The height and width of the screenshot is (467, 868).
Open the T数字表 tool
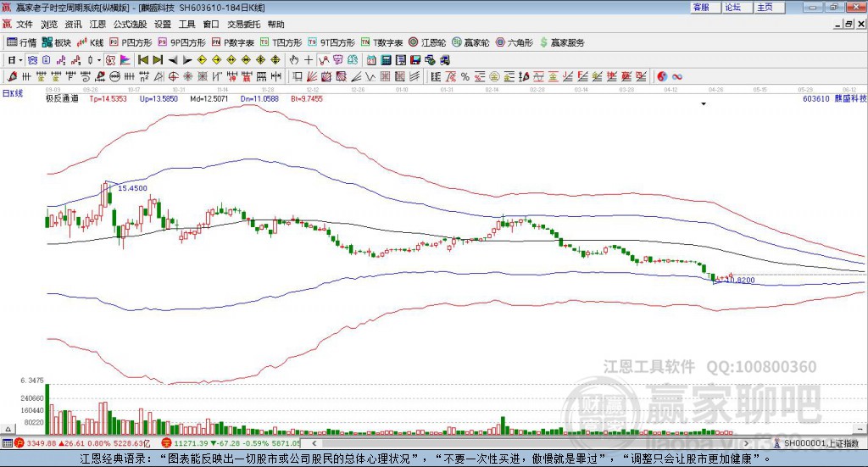click(382, 42)
